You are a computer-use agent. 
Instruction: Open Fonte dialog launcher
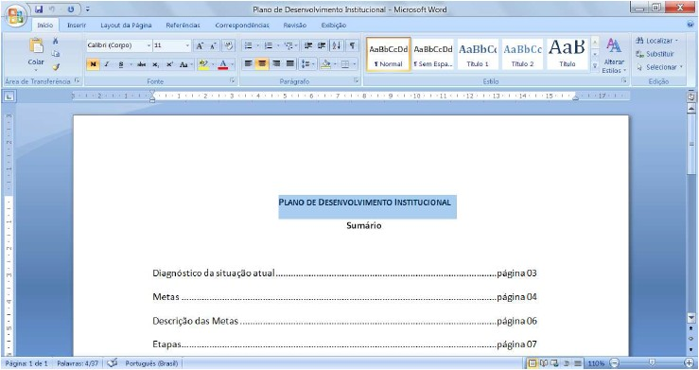232,81
